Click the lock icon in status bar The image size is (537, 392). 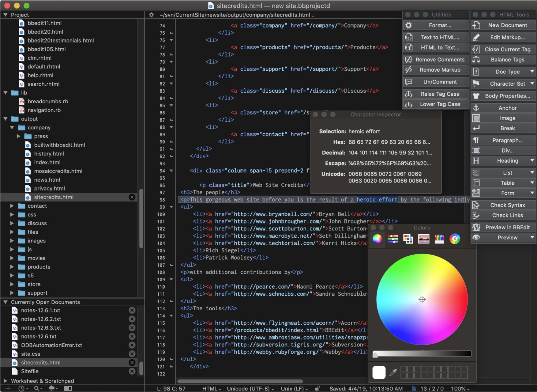point(317,388)
